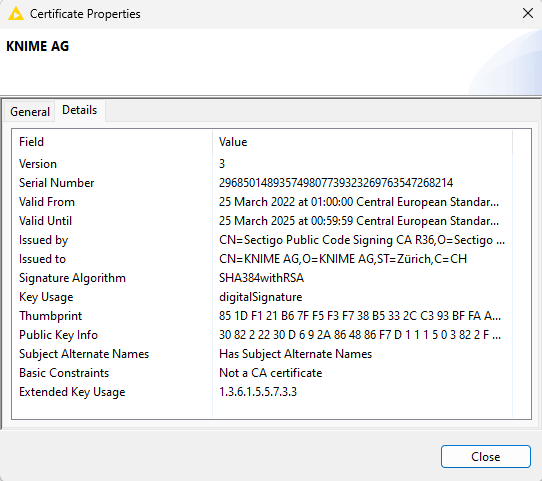Click the KNIME triangle icon in title bar
Screen dimensions: 542x481
pyautogui.click(x=16, y=14)
